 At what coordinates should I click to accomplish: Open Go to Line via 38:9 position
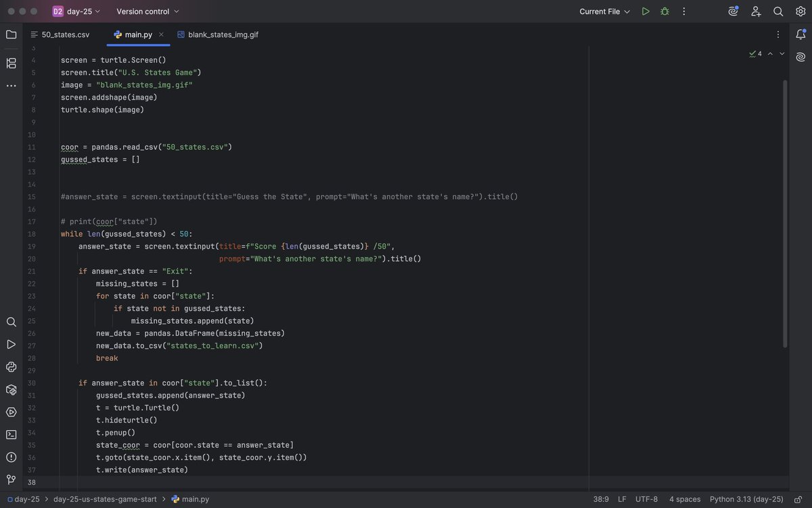[x=601, y=499]
